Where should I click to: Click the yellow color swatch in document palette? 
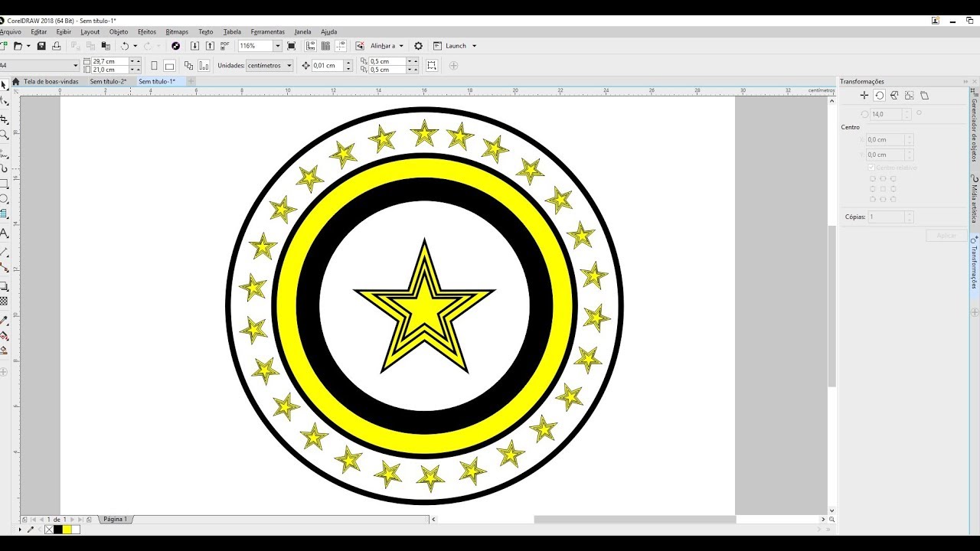pos(67,530)
